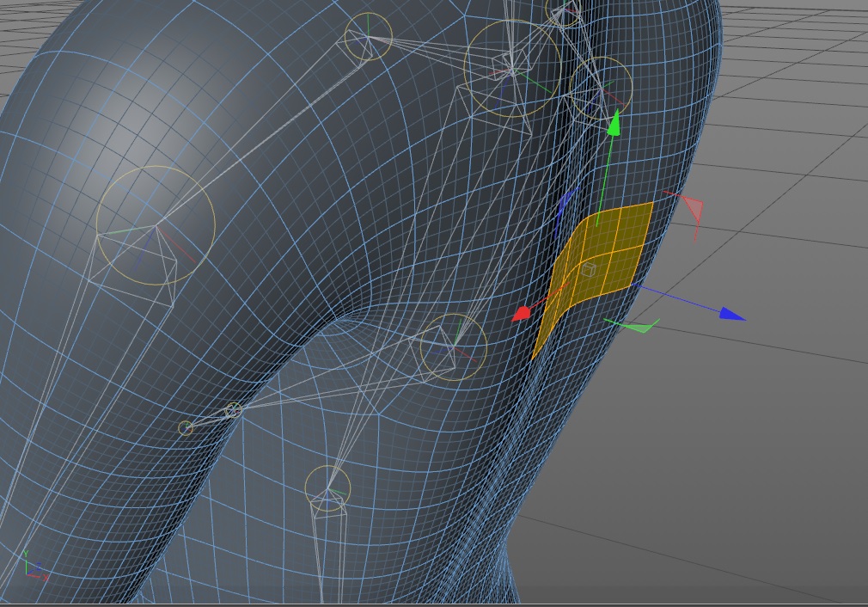Pick the joint circle beside the green arrow tip
The width and height of the screenshot is (868, 607).
(x=601, y=88)
